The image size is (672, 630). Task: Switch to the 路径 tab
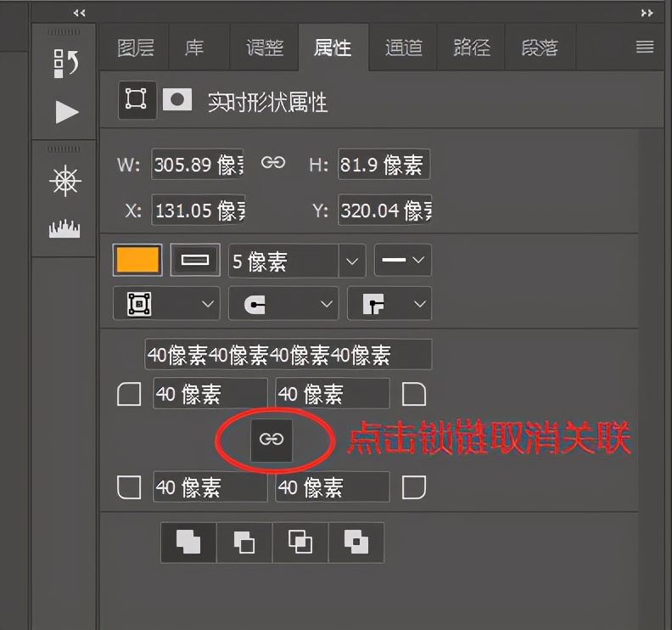(x=472, y=48)
